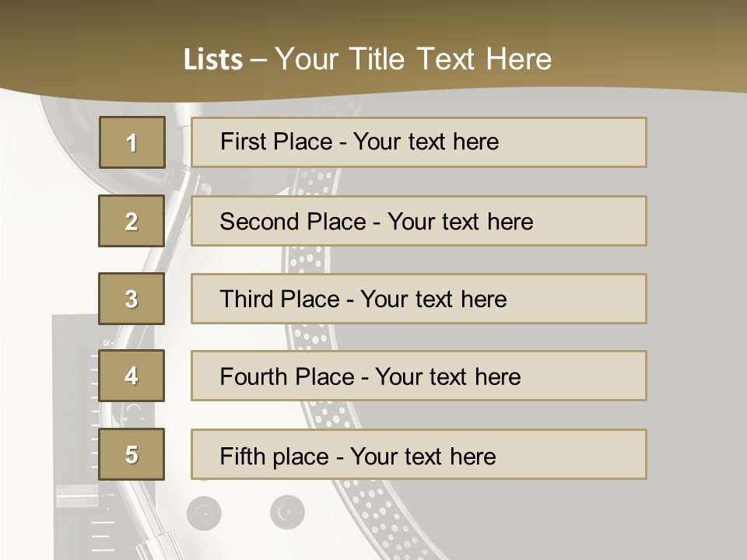Click the left round knob on turntable
This screenshot has height=560, width=747.
[x=204, y=513]
